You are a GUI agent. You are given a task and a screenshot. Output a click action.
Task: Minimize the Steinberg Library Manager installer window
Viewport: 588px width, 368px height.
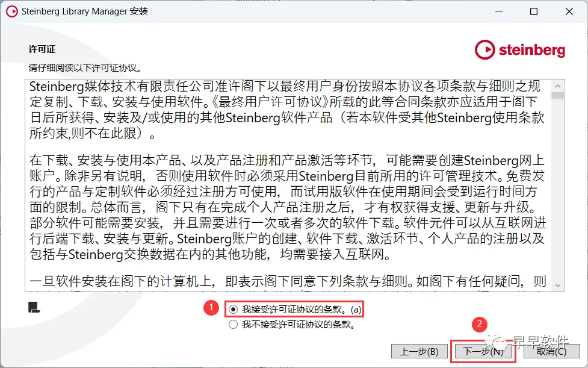(x=499, y=11)
